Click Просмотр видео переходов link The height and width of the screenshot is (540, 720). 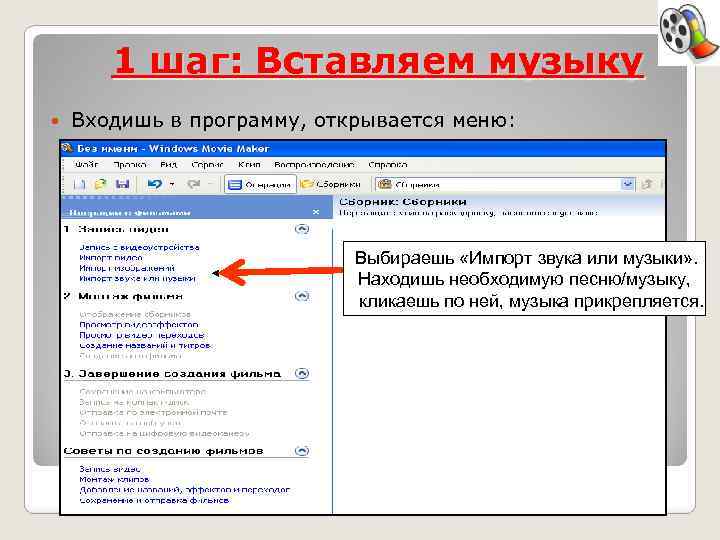pyautogui.click(x=142, y=335)
